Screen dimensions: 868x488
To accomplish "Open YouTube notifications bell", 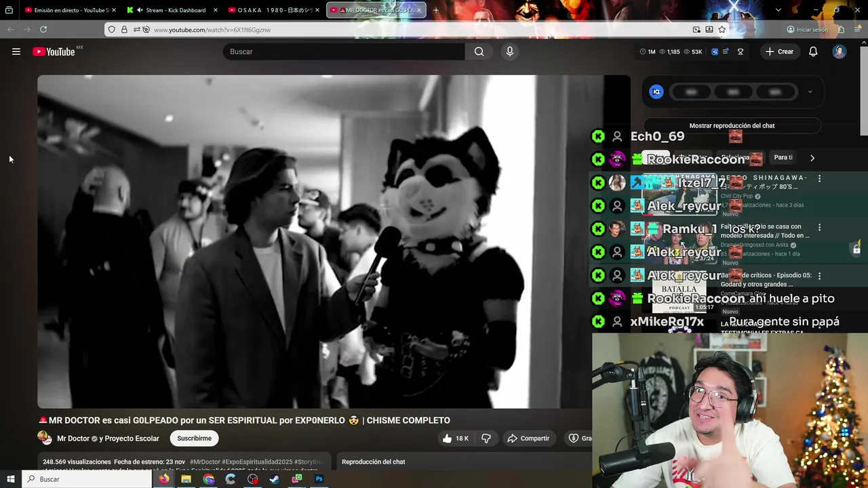I will coord(813,52).
